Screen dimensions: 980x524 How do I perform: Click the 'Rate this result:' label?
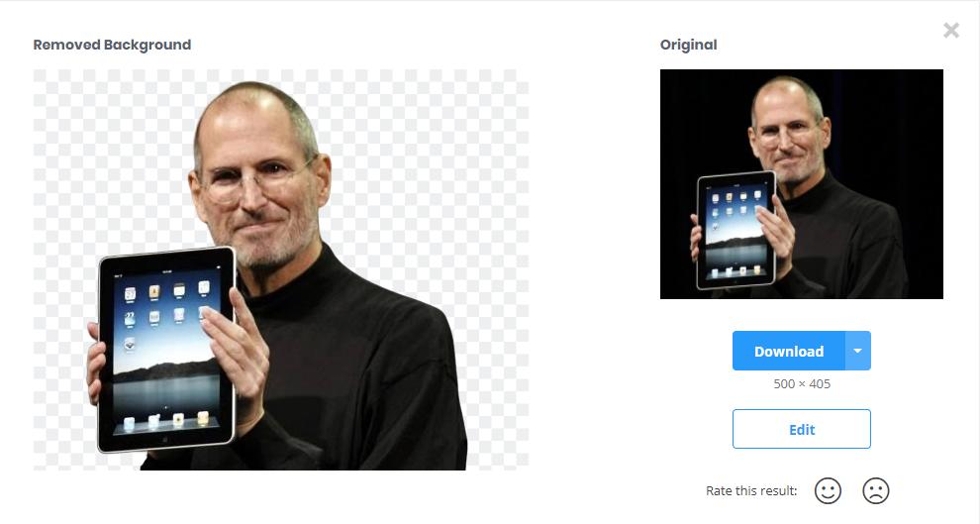[x=751, y=491]
